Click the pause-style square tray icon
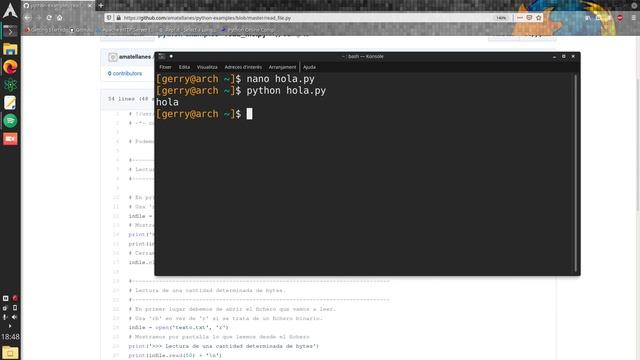 click(5, 298)
